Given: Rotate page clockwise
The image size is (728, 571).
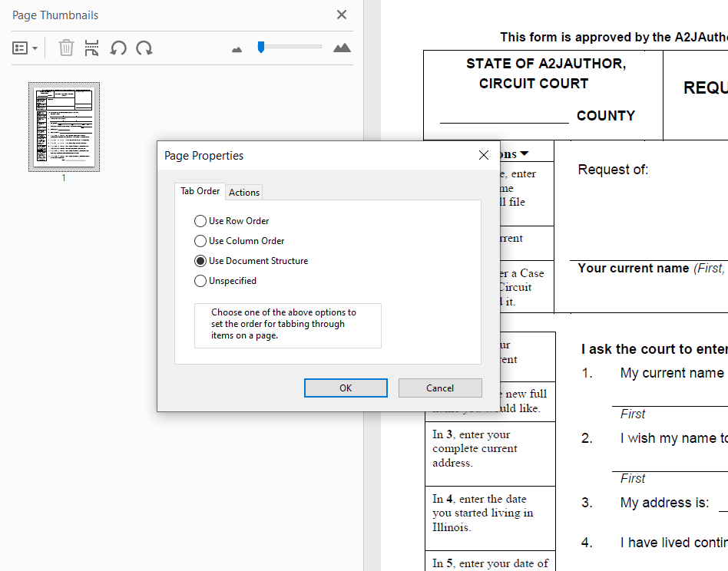Looking at the screenshot, I should (144, 48).
